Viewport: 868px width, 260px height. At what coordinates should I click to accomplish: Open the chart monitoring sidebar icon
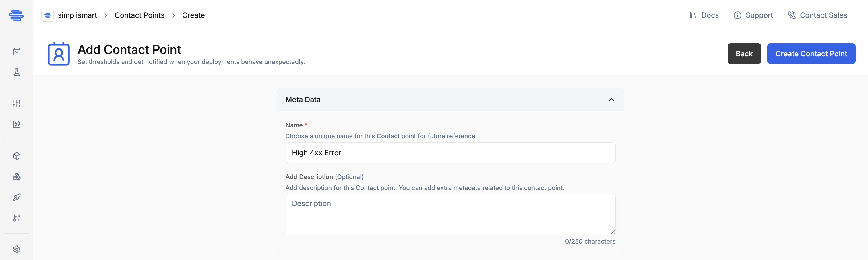17,124
